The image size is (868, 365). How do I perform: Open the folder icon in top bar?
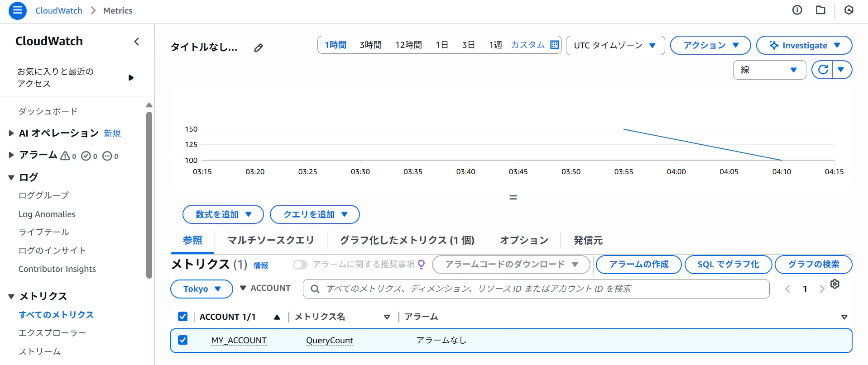click(x=820, y=10)
